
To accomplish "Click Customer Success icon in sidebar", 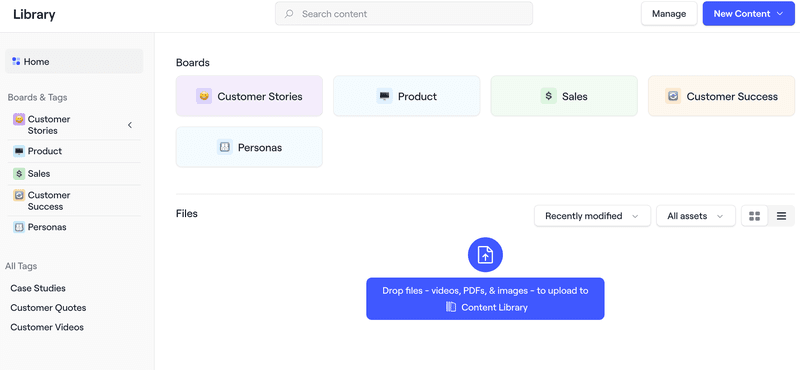I will 19,195.
